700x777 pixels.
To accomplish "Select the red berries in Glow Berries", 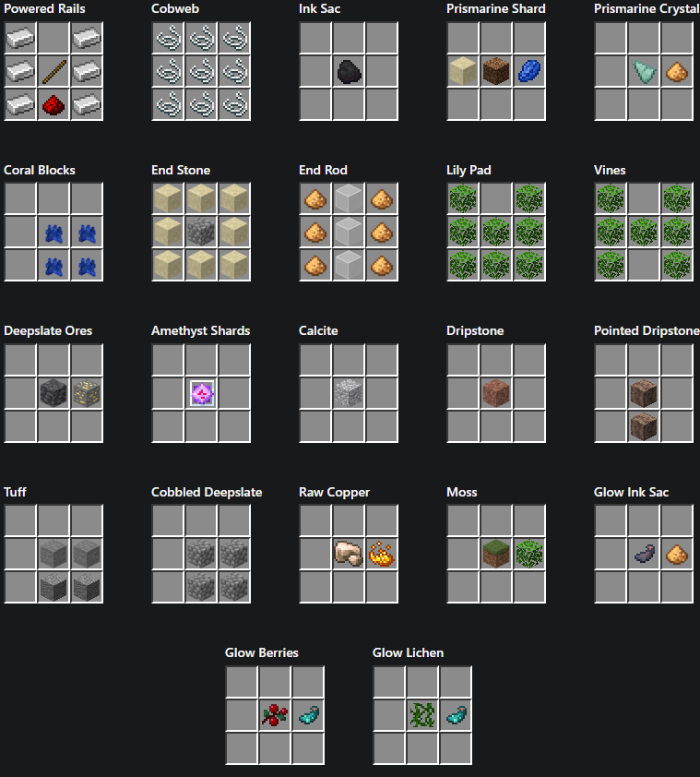I will [275, 715].
